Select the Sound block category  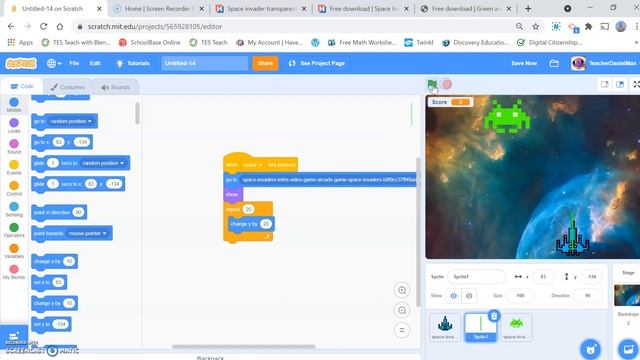tap(14, 146)
